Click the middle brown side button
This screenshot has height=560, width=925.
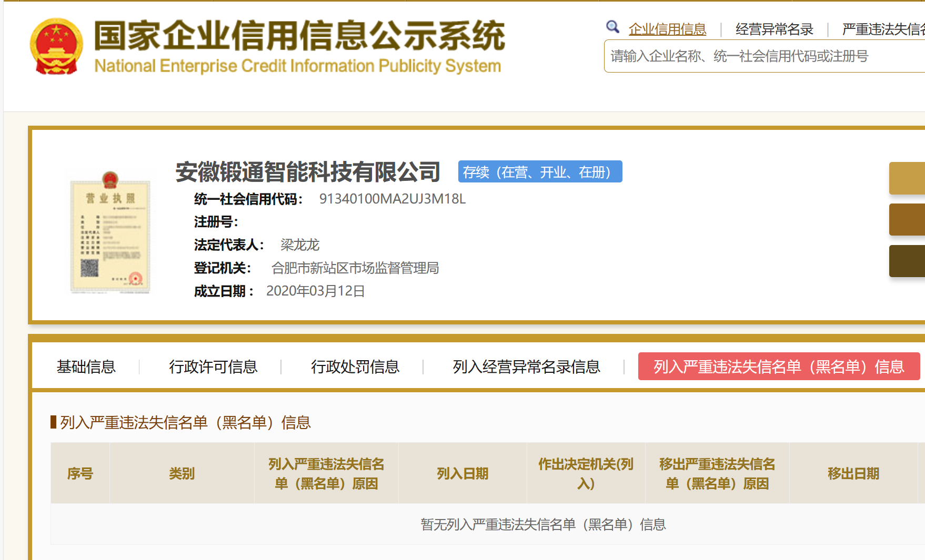pyautogui.click(x=907, y=219)
